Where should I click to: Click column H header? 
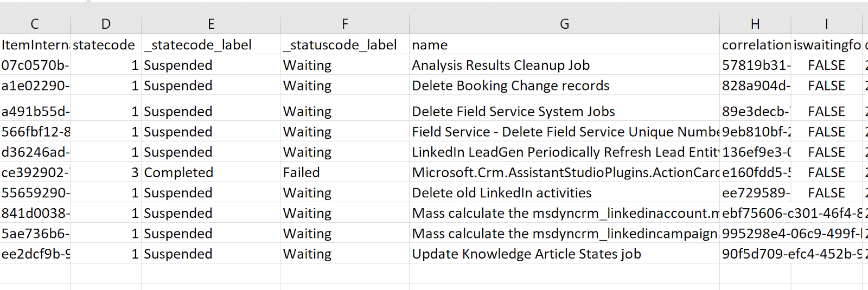pyautogui.click(x=755, y=24)
